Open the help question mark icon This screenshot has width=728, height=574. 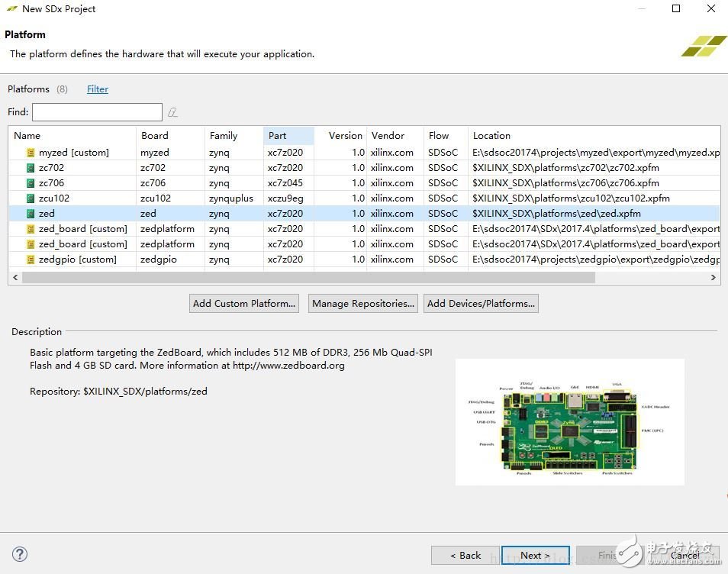(x=20, y=554)
